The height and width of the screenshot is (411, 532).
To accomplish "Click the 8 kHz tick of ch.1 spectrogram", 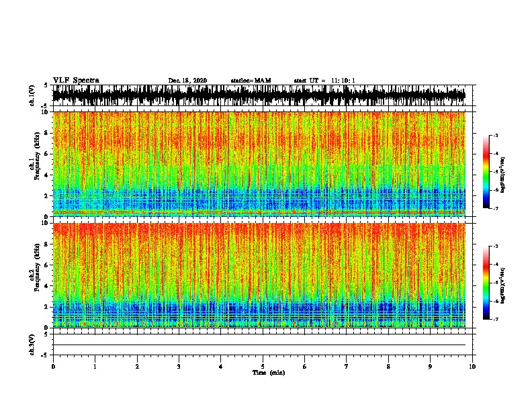I will click(x=46, y=133).
